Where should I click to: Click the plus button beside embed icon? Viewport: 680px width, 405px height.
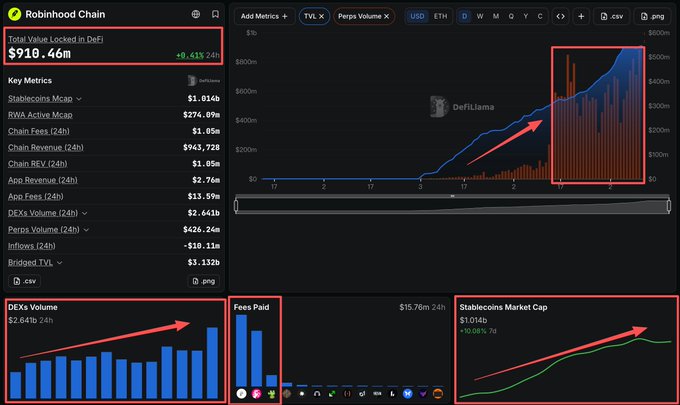point(581,16)
